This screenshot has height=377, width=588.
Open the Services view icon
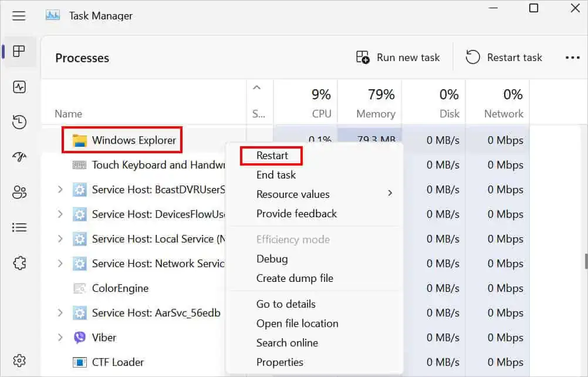[x=19, y=262]
